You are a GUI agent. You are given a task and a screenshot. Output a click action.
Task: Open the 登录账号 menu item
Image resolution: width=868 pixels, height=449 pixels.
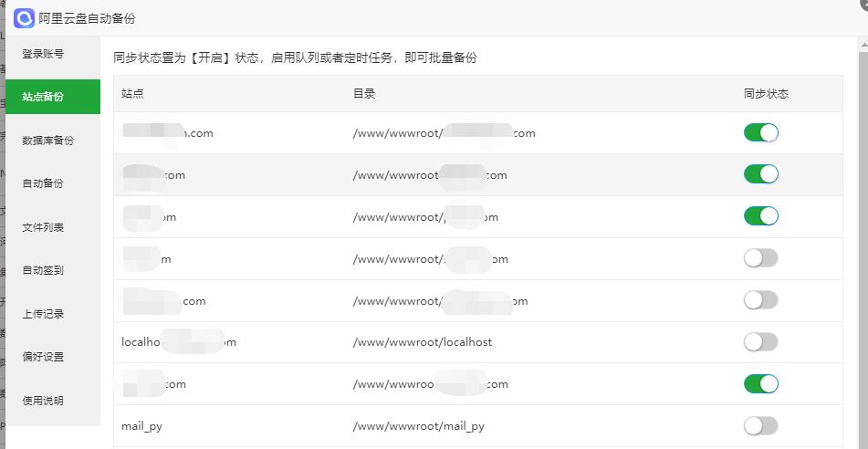click(x=43, y=54)
